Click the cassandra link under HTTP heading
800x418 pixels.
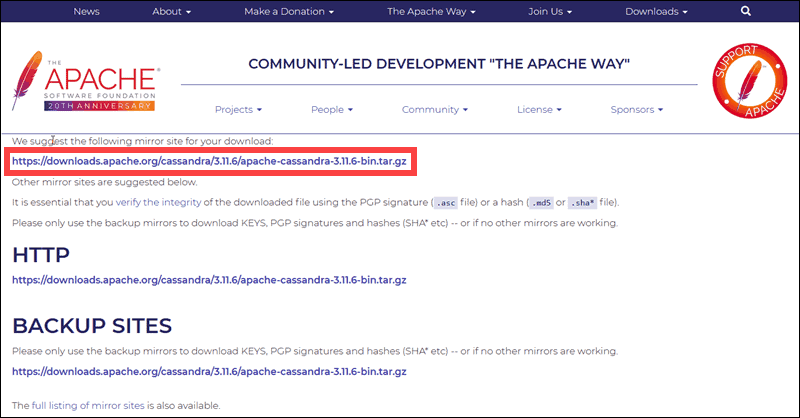point(209,280)
